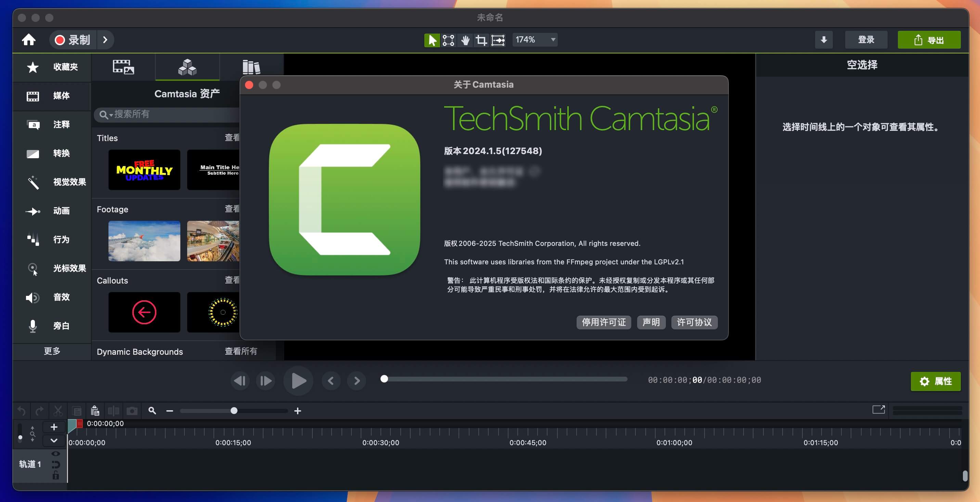Viewport: 980px width, 502px height.
Task: Open the 174% zoom level dropdown
Action: click(x=534, y=40)
